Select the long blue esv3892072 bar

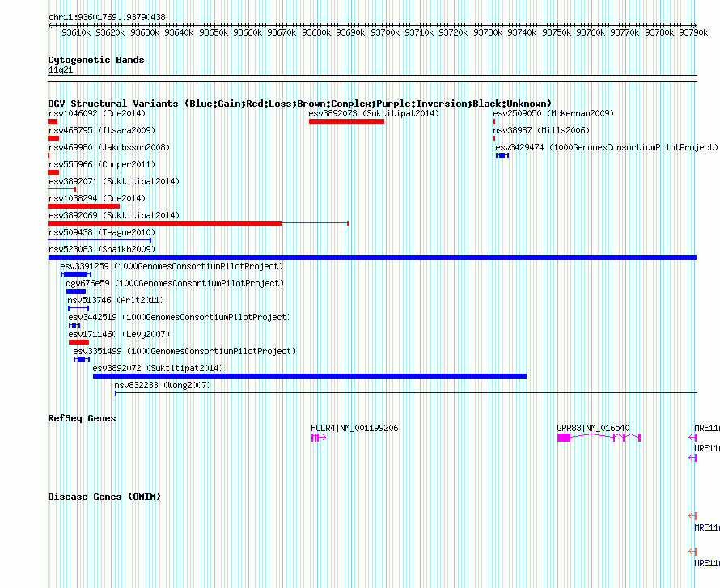(310, 376)
